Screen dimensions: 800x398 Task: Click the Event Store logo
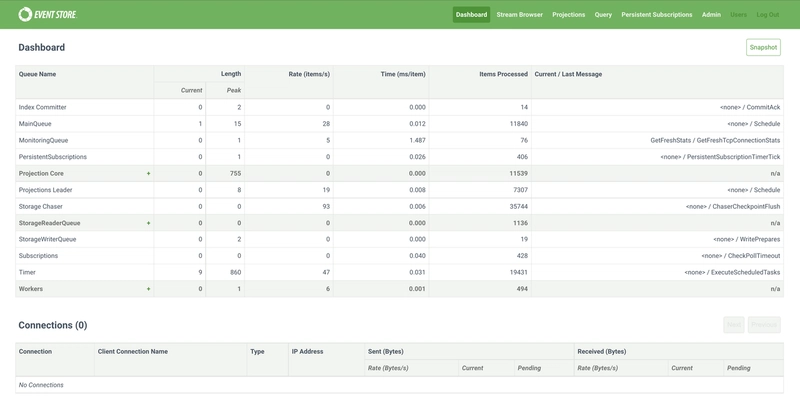click(47, 14)
